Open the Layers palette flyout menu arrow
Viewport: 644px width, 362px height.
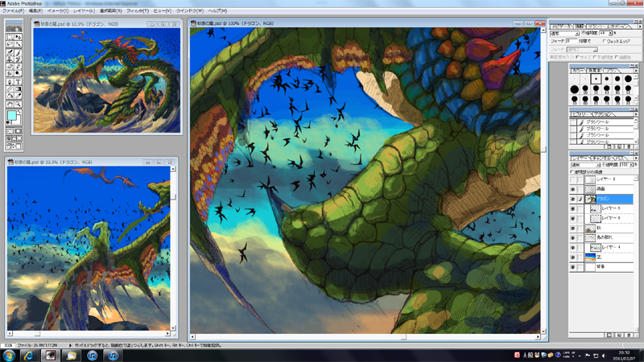click(x=636, y=158)
